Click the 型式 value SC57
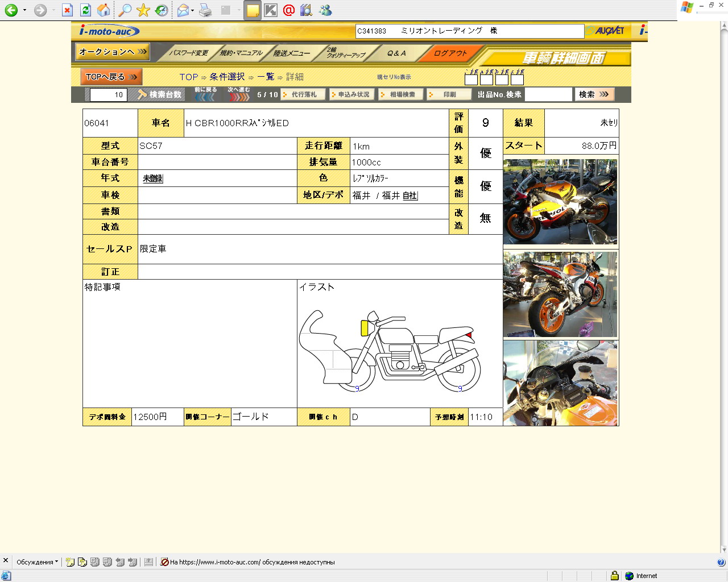 click(151, 146)
